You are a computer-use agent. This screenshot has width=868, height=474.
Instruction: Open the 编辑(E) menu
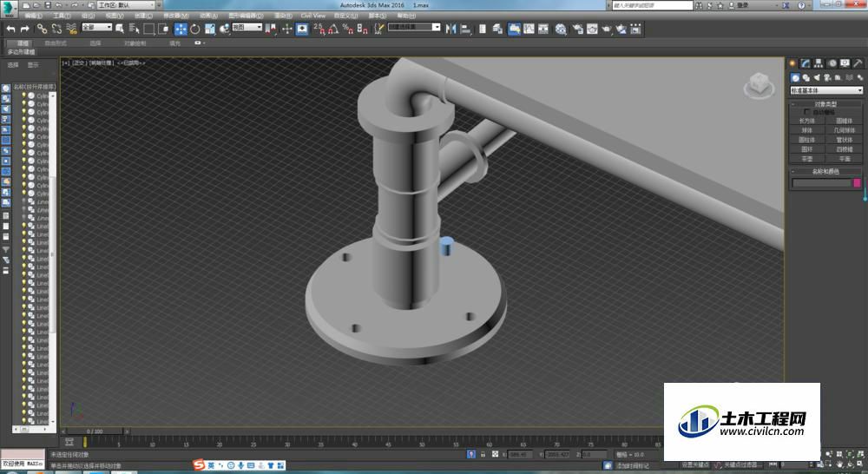(34, 16)
